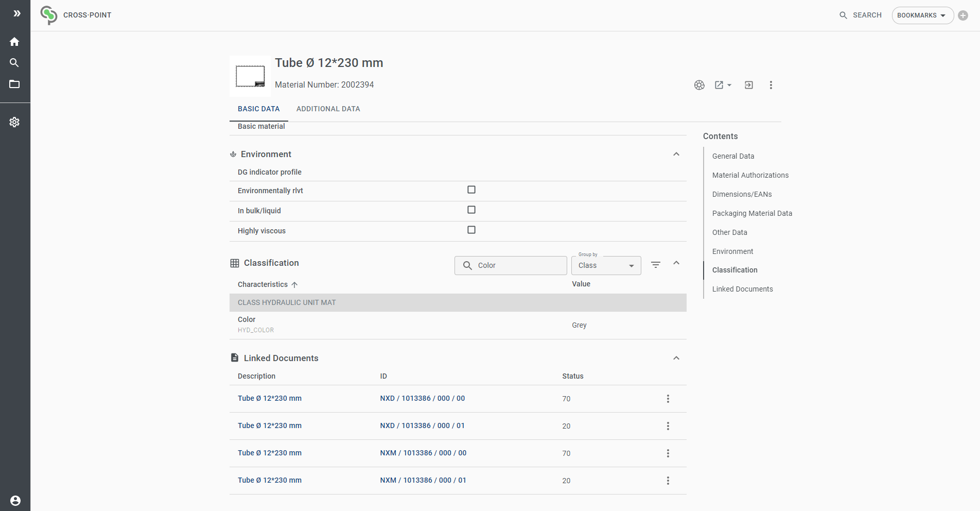Click the exit/move-to arrow icon
The height and width of the screenshot is (511, 980).
pyautogui.click(x=749, y=85)
